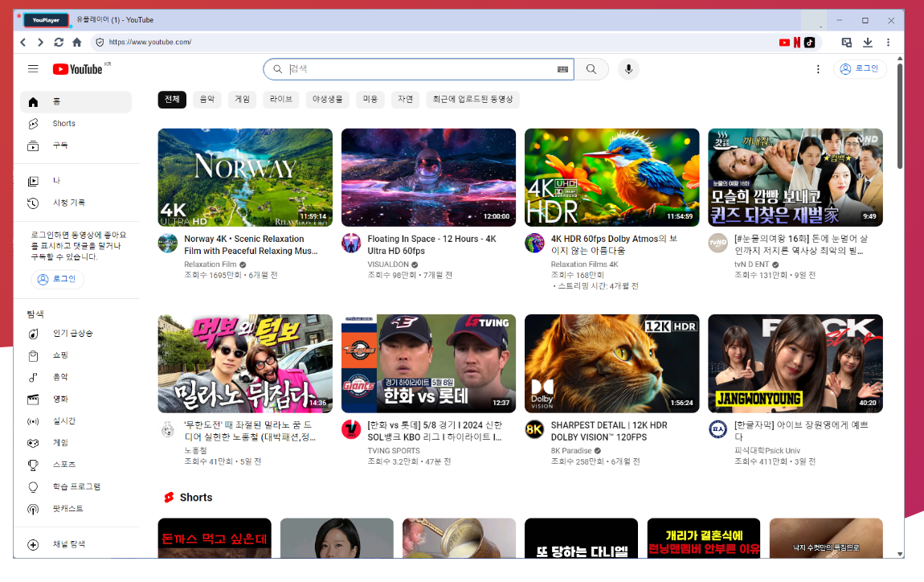Open 인기 급상승 in the sidebar
This screenshot has width=924, height=582.
click(x=72, y=334)
